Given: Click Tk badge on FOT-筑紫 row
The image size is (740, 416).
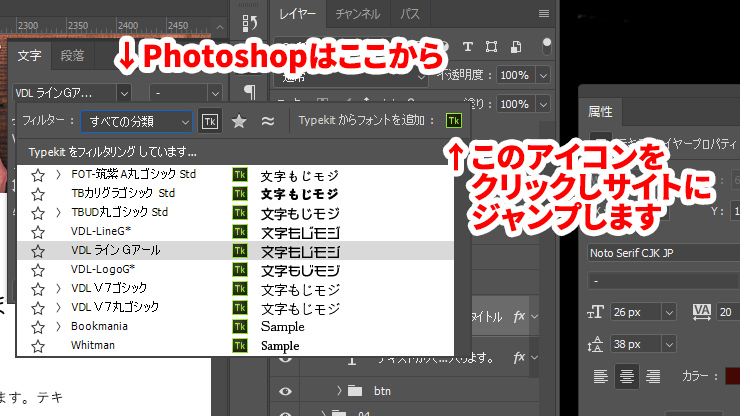Looking at the screenshot, I should click(240, 175).
